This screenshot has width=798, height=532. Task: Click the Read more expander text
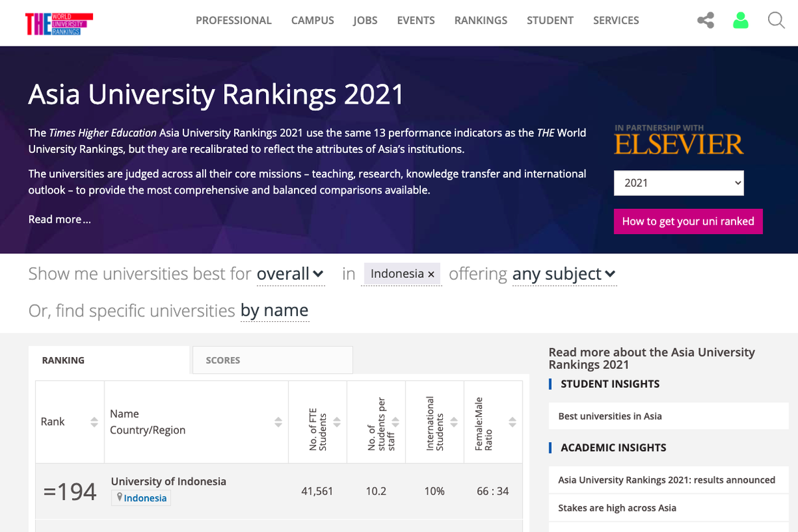(x=59, y=219)
